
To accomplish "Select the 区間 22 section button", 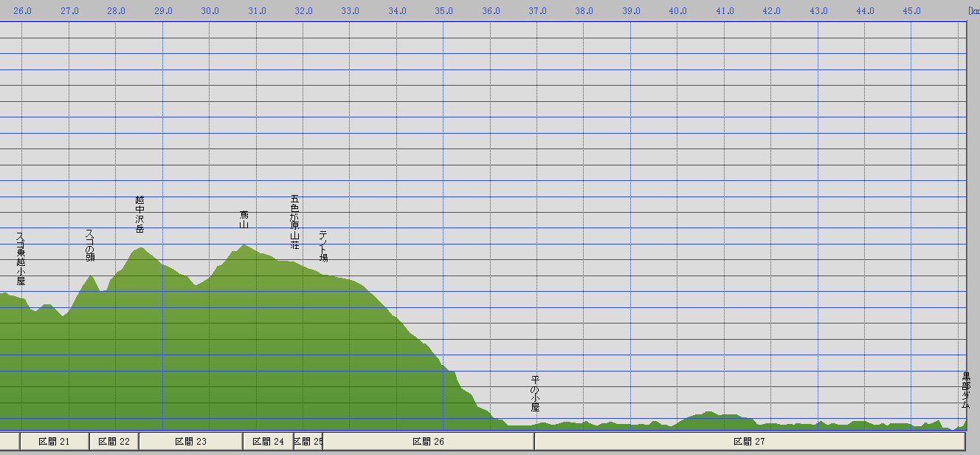I will pos(114,442).
